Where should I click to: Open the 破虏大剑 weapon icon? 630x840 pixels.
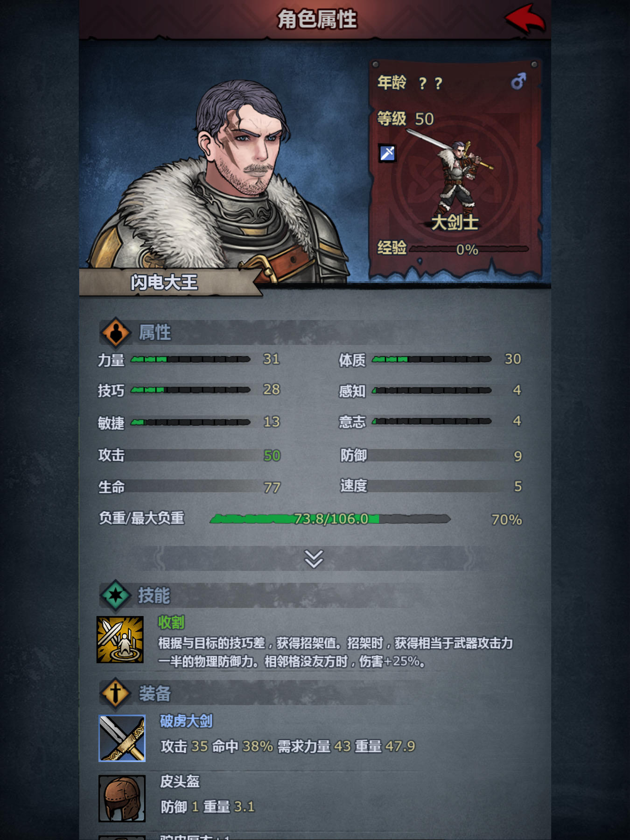pos(122,738)
